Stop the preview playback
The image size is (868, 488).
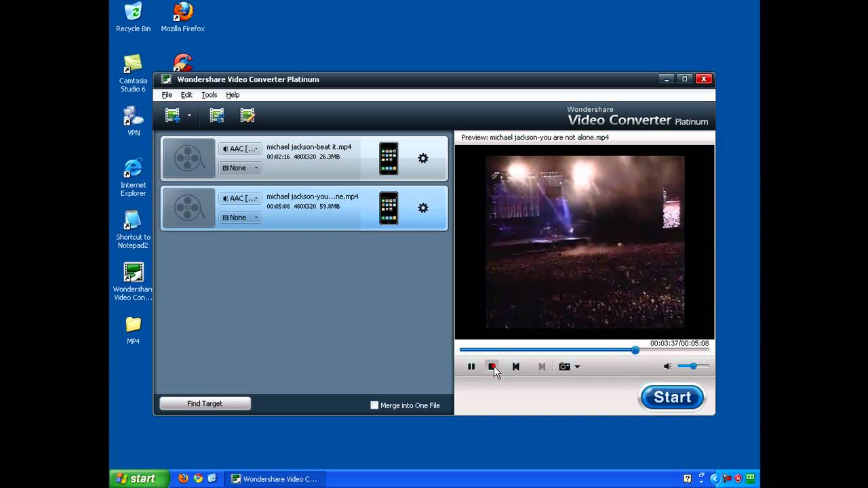pos(492,367)
